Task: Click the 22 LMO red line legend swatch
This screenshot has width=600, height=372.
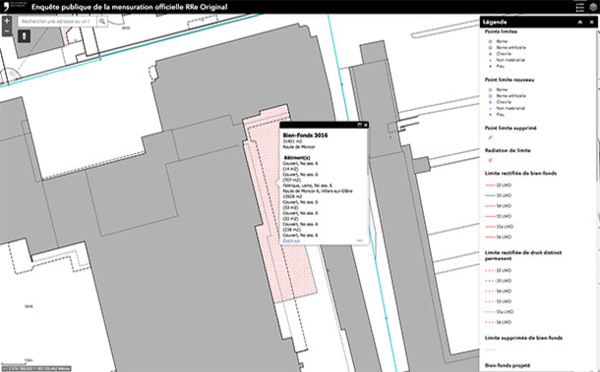Action: (490, 185)
